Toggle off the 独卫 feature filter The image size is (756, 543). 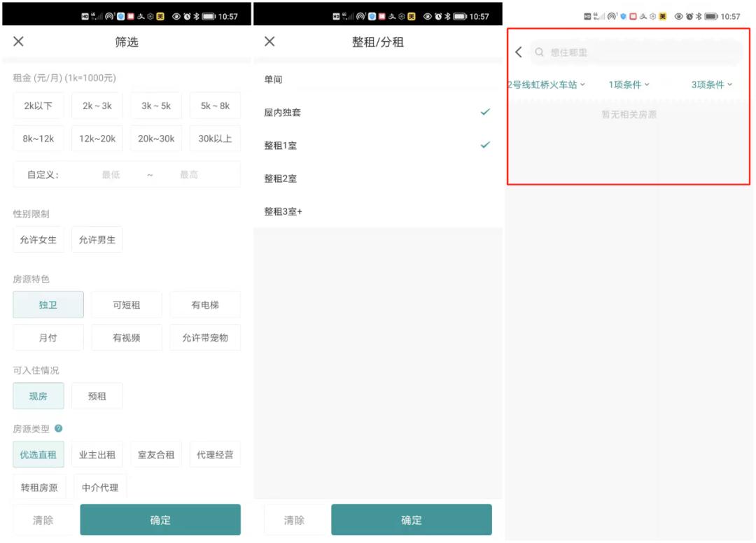coord(48,304)
